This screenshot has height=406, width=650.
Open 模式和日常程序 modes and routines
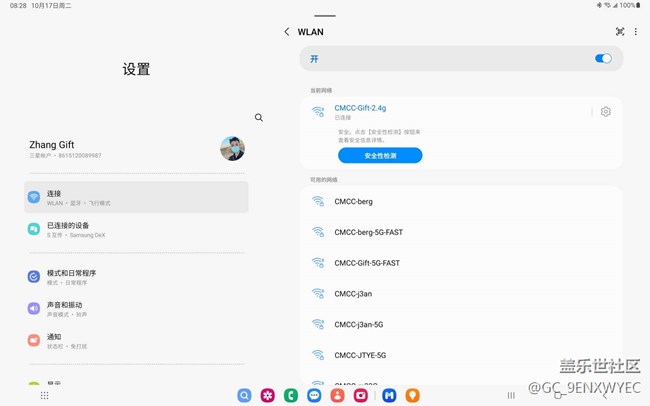point(136,276)
